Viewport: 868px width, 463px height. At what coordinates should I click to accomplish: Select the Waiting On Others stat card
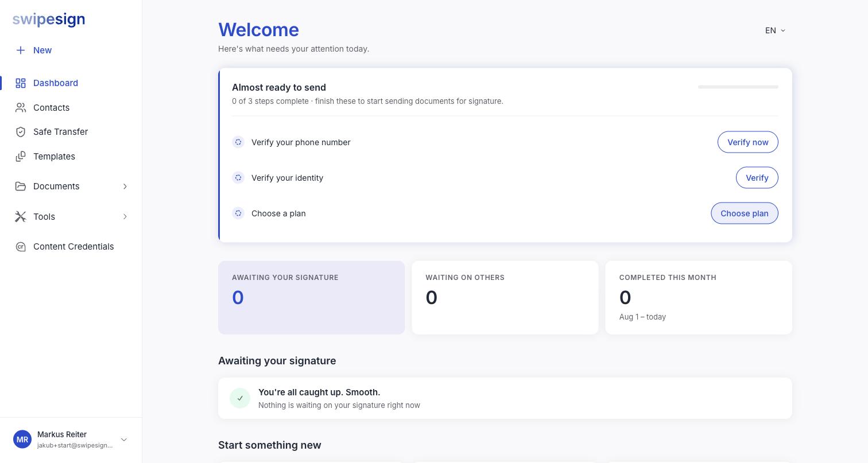tap(505, 298)
